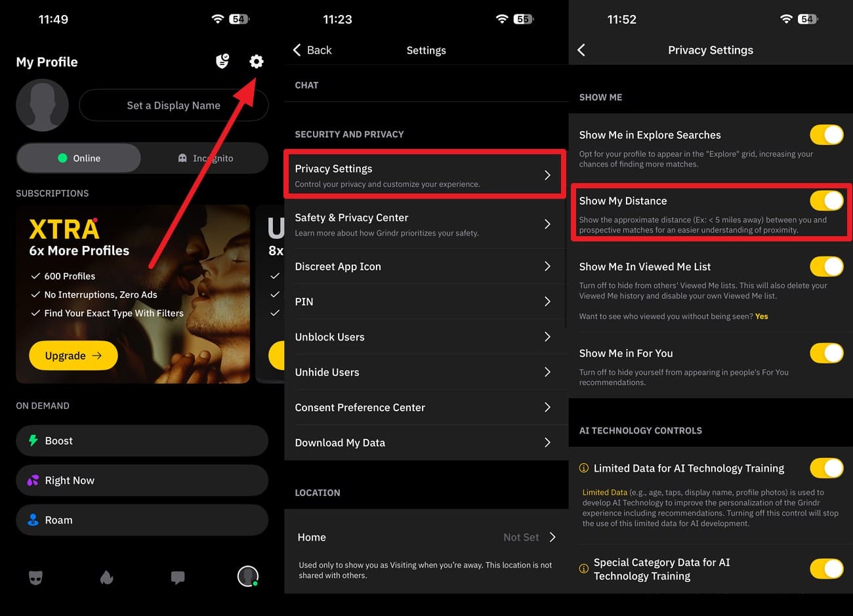Tap the green lightning Boost icon
The image size is (853, 616).
tap(33, 441)
